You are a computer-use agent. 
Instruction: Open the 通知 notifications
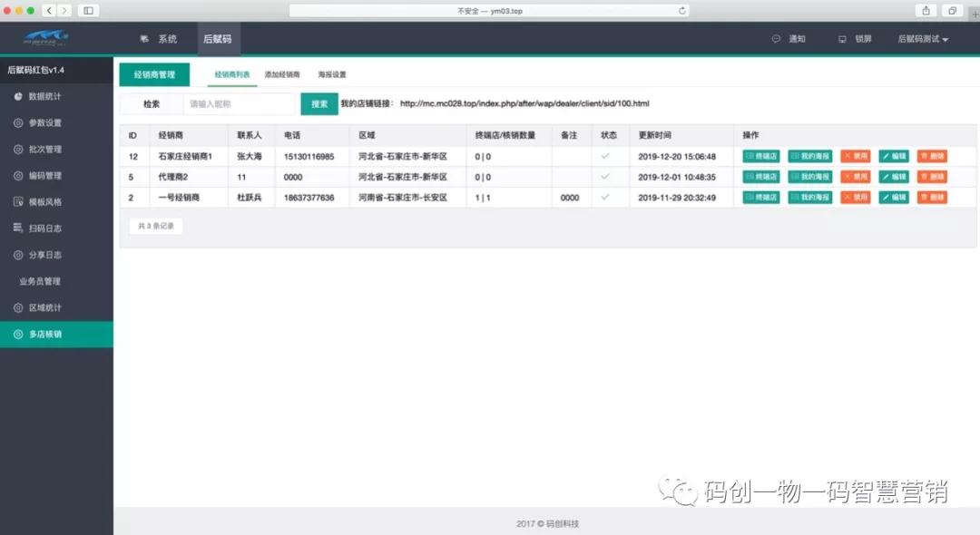pyautogui.click(x=789, y=39)
